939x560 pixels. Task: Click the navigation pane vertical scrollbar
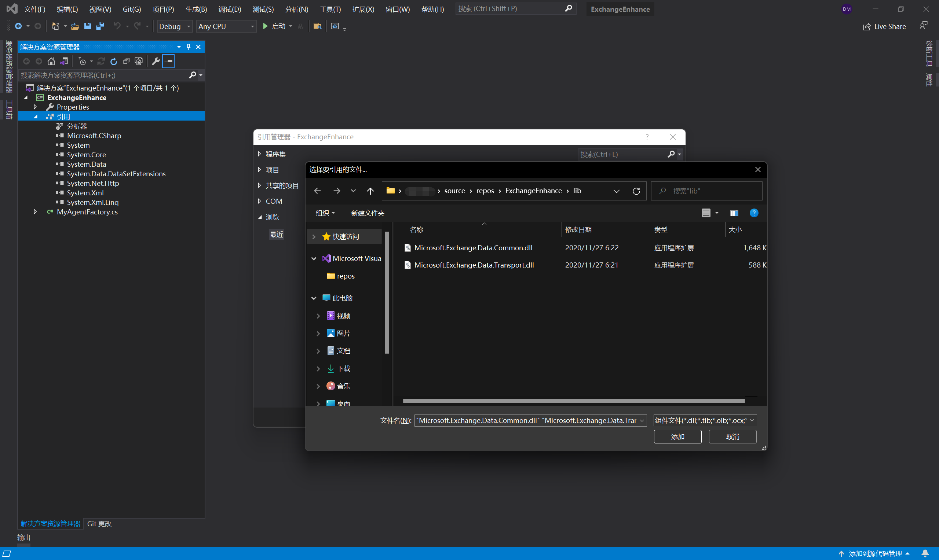pyautogui.click(x=386, y=292)
